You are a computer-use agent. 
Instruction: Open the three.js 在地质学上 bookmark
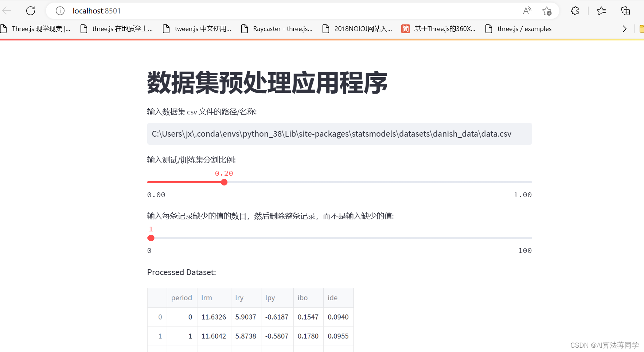[x=117, y=29]
